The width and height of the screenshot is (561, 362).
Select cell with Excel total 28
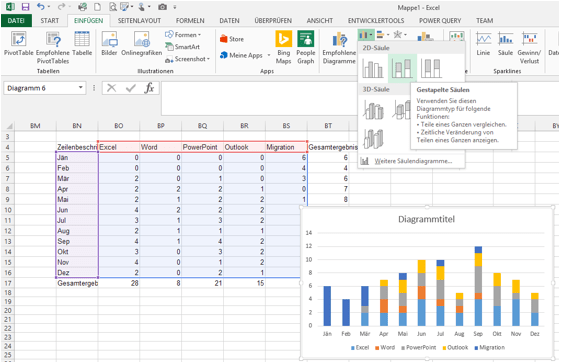pyautogui.click(x=118, y=283)
